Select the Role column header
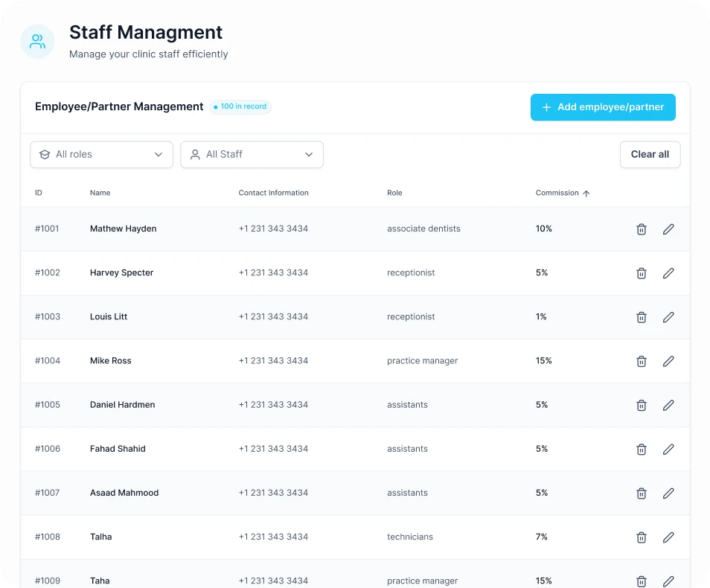This screenshot has height=588, width=710. [394, 193]
